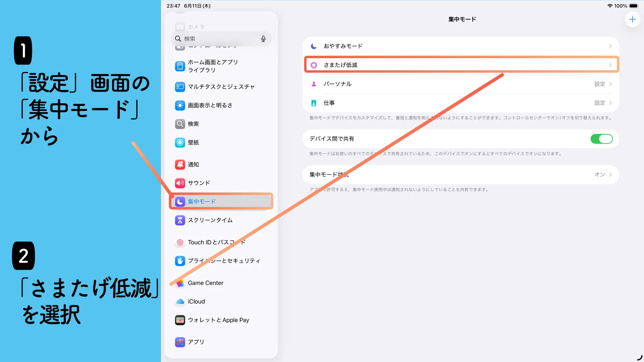Image resolution: width=644 pixels, height=362 pixels.
Task: Expand さまたげ低減 row chevron
Action: tap(610, 65)
